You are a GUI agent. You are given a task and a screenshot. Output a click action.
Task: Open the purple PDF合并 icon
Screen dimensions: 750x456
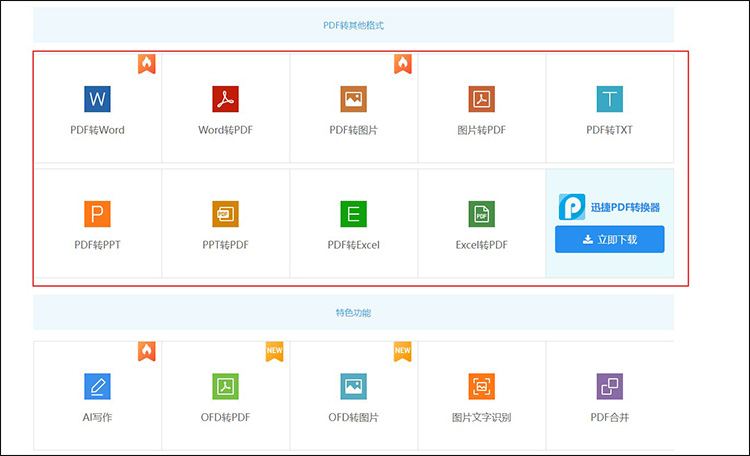[610, 386]
